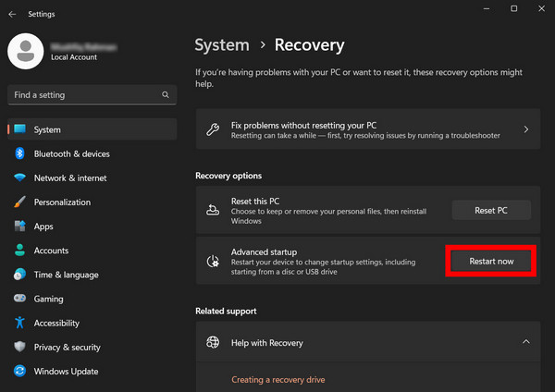The width and height of the screenshot is (555, 392).
Task: Open Privacy & security label
Action: [x=68, y=347]
